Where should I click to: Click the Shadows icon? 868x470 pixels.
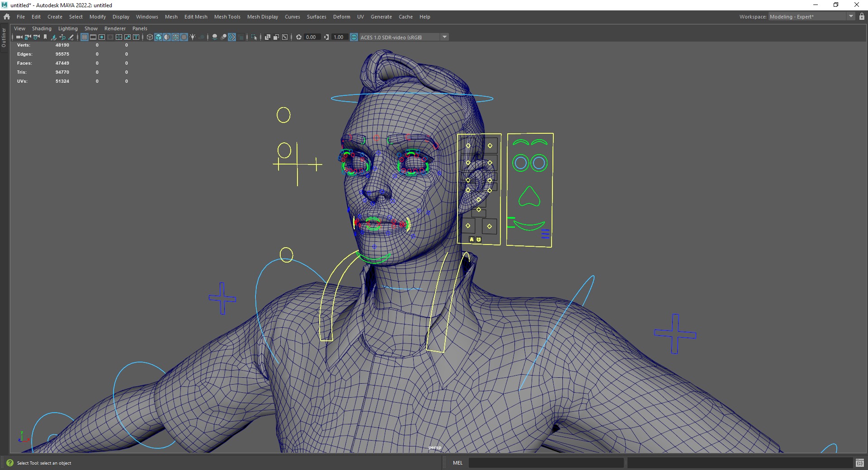click(x=201, y=37)
